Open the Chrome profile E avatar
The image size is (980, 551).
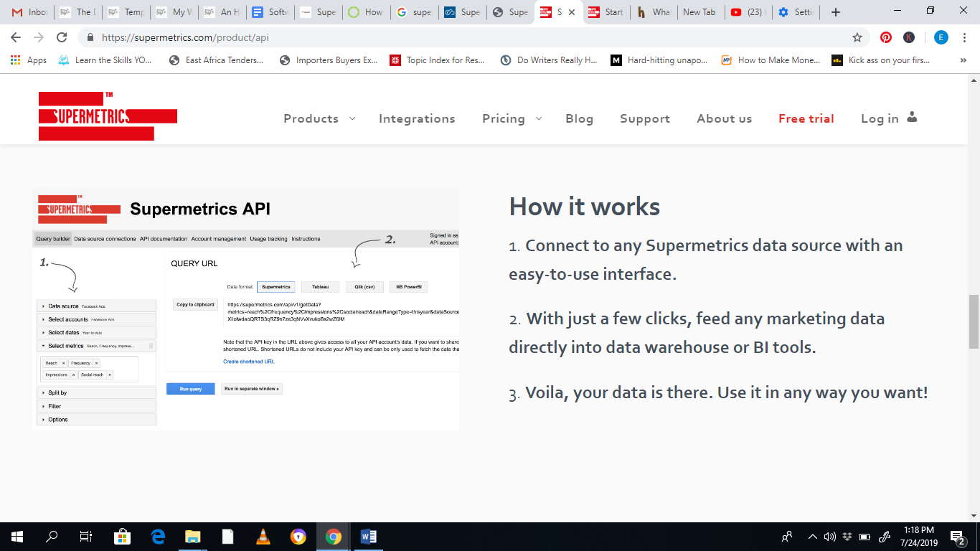point(941,37)
